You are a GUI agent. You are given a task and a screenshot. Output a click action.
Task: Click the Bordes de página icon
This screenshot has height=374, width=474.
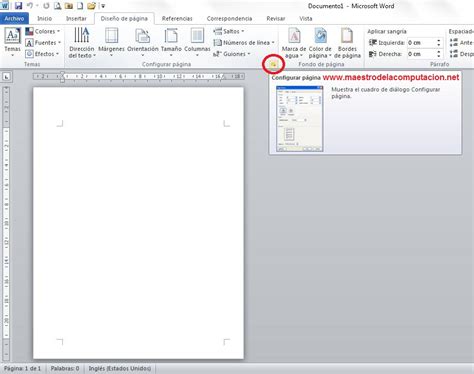(347, 36)
